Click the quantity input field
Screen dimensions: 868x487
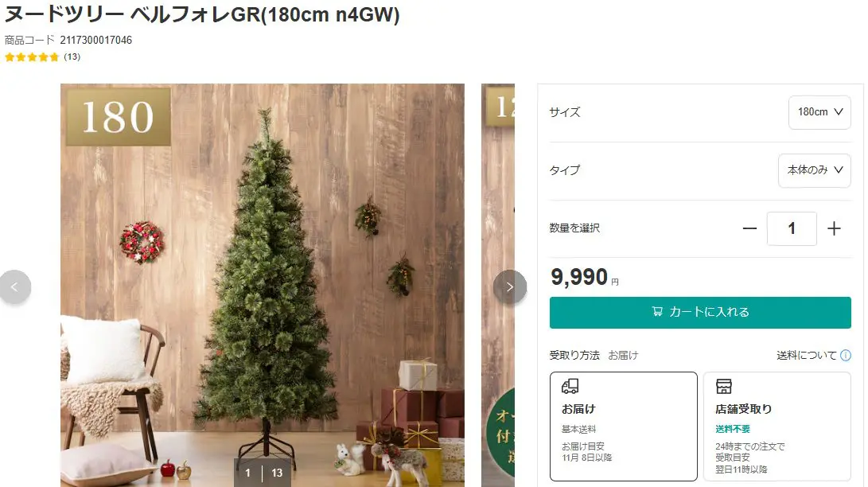(792, 228)
